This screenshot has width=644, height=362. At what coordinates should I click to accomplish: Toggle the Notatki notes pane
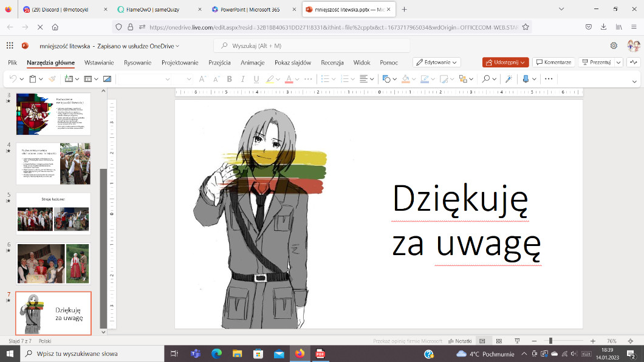[459, 341]
